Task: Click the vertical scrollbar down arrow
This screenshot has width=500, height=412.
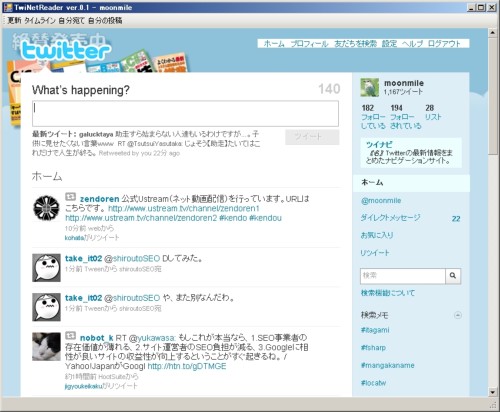Action: 493,392
